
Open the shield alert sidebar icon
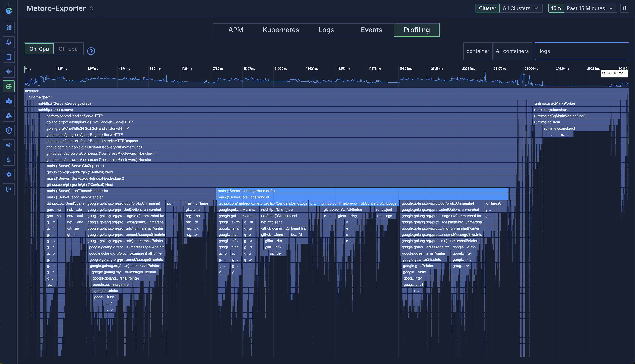click(x=9, y=131)
